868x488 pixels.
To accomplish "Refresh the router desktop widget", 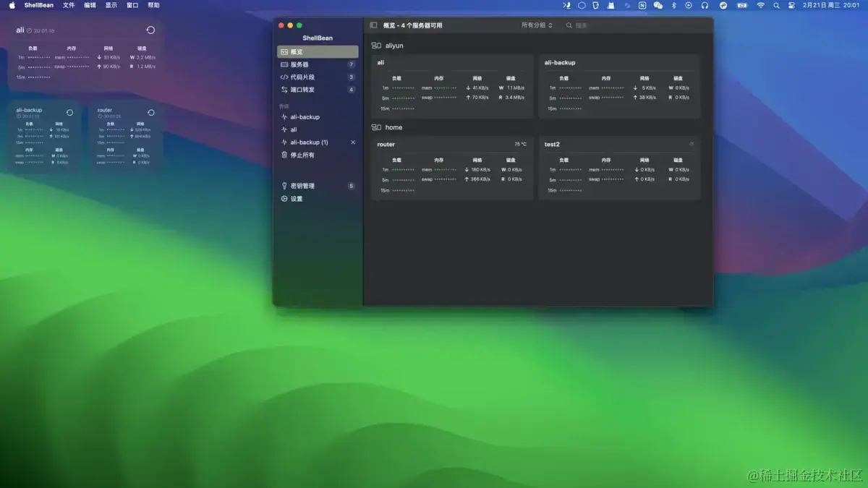I will point(151,113).
